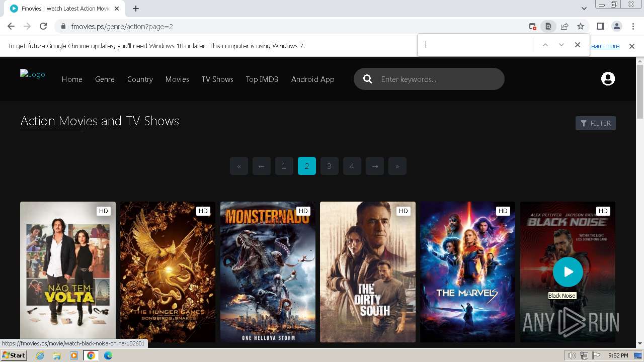Open the Country menu
Screen dimensions: 644x362
[x=140, y=79]
